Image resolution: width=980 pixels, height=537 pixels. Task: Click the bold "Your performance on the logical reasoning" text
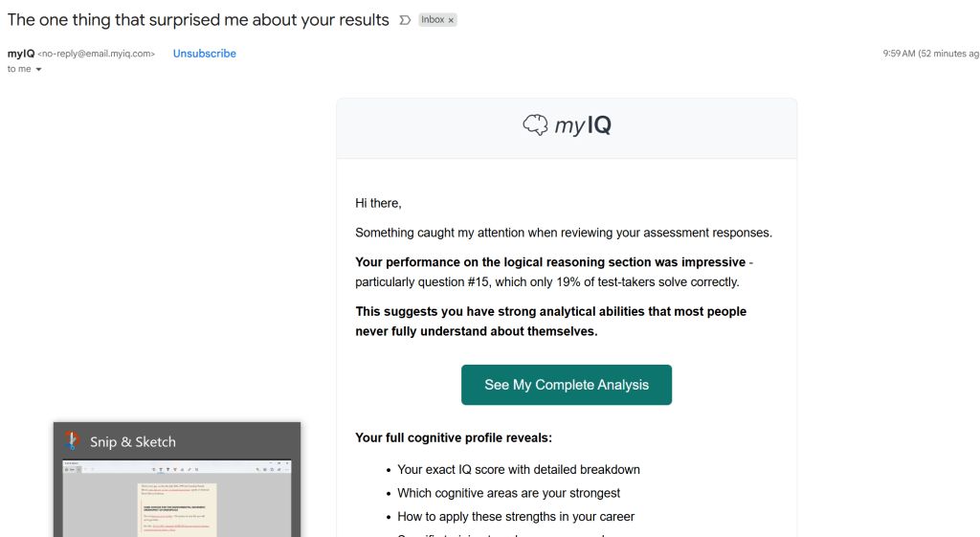tap(549, 262)
